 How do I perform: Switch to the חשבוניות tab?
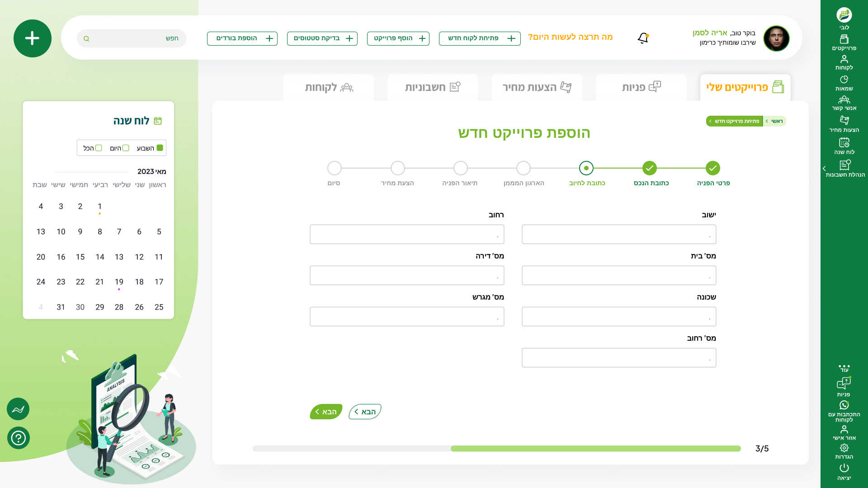[433, 87]
